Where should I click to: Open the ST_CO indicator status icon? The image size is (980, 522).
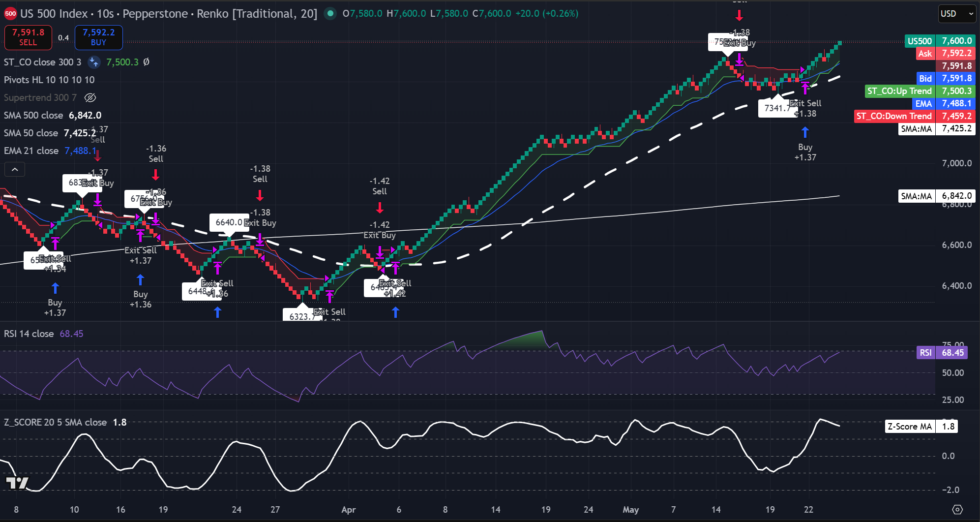point(94,62)
